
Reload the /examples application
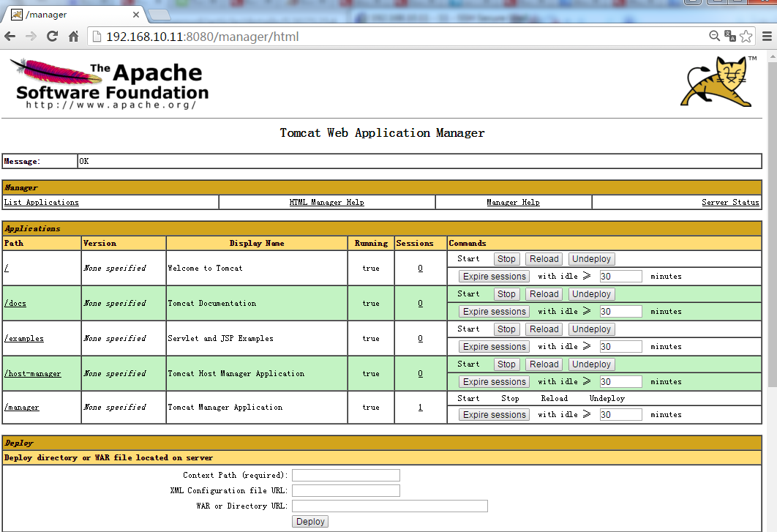click(x=544, y=329)
